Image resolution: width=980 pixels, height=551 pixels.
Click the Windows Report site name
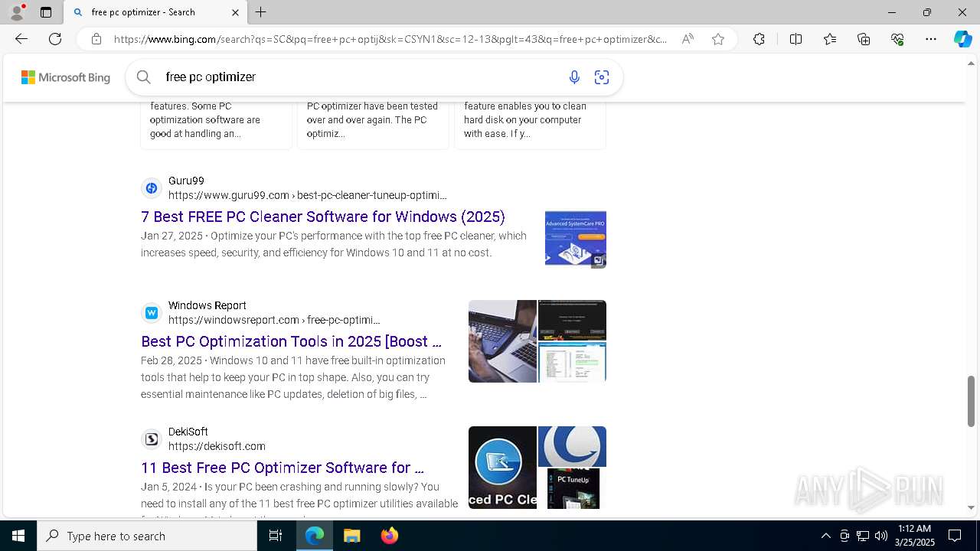(207, 305)
